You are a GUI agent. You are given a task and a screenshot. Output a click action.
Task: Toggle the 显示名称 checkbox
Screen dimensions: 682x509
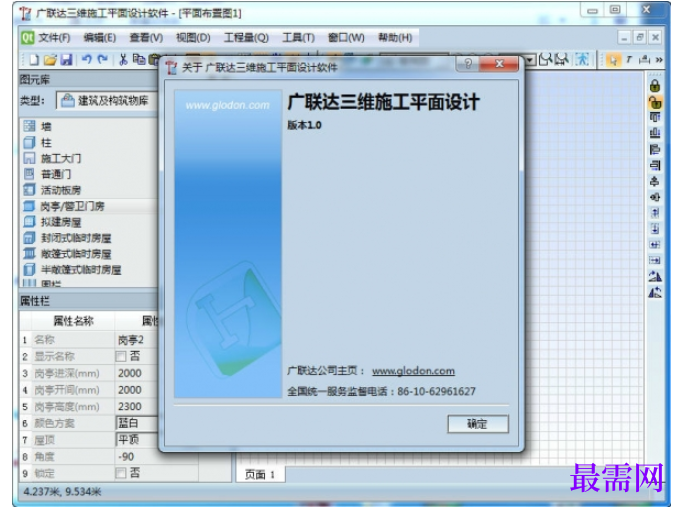(121, 357)
